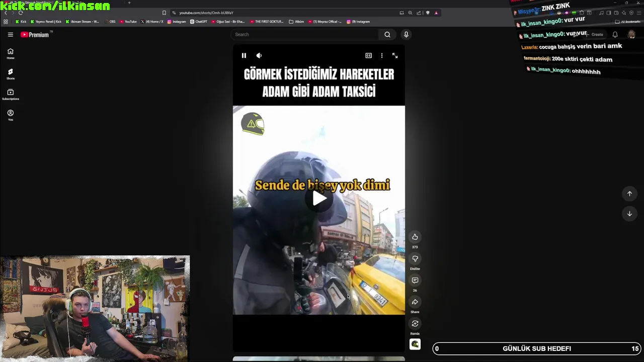The width and height of the screenshot is (644, 362).
Task: Click the share icon in address bar
Action: coord(419,13)
